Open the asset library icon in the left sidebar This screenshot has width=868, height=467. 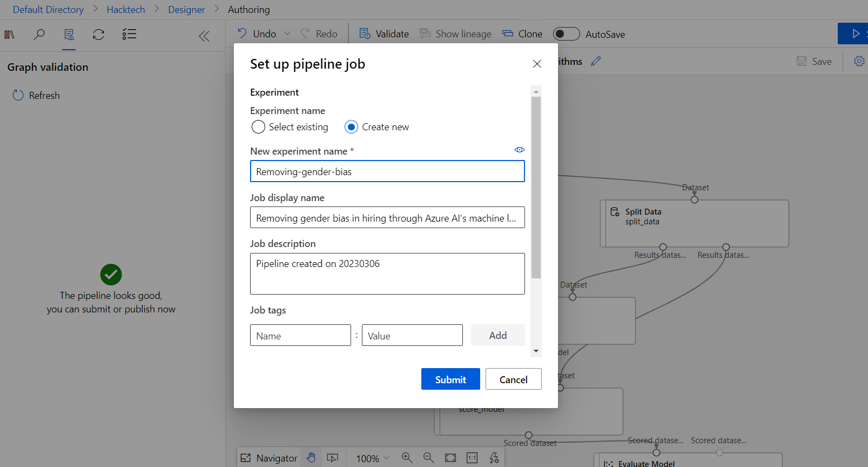[x=10, y=35]
